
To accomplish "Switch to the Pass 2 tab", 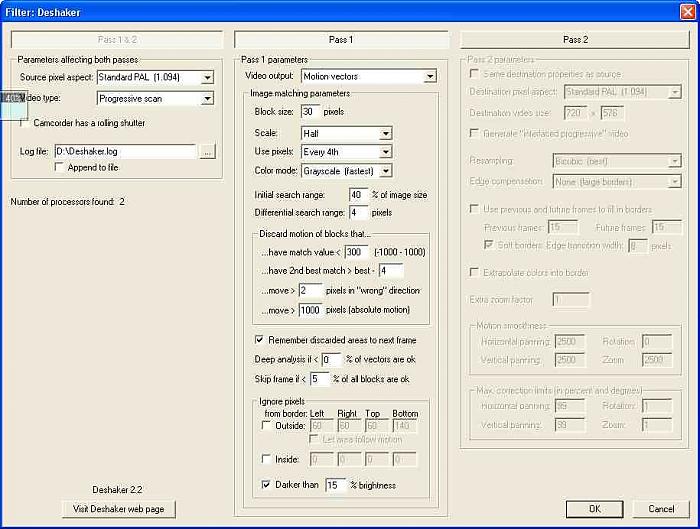I will 575,40.
